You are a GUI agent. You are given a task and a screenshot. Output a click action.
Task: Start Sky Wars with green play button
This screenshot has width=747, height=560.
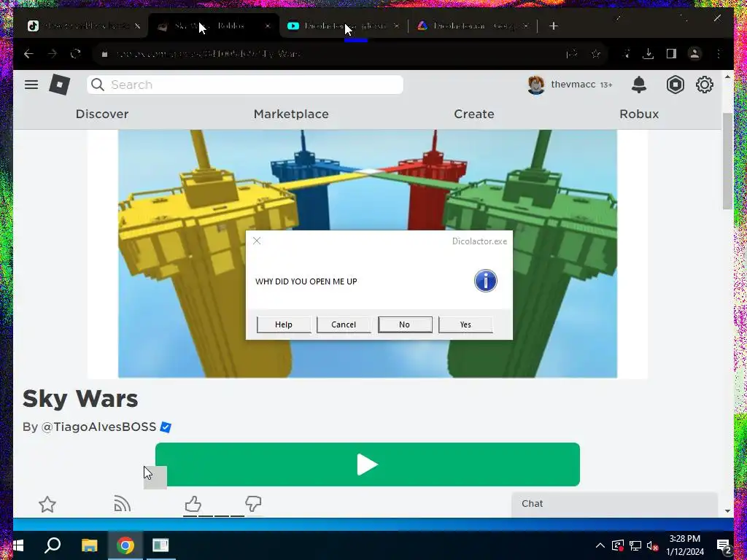(368, 464)
